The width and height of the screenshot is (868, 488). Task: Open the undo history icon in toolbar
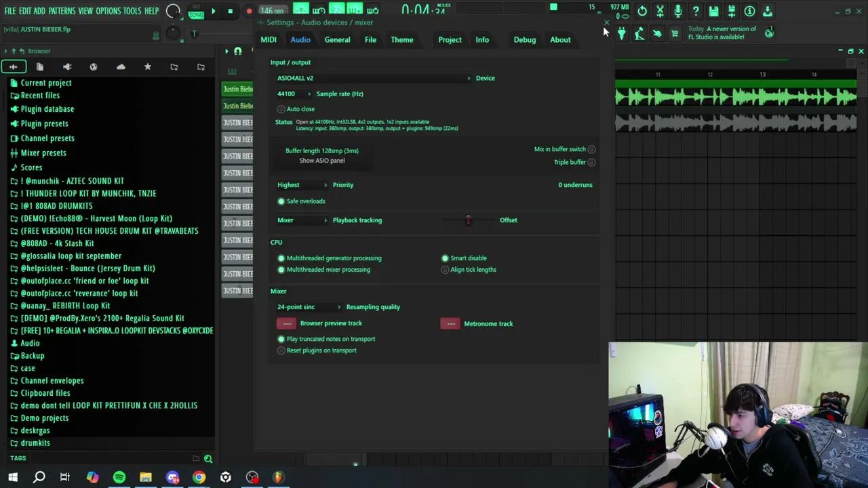tap(642, 11)
